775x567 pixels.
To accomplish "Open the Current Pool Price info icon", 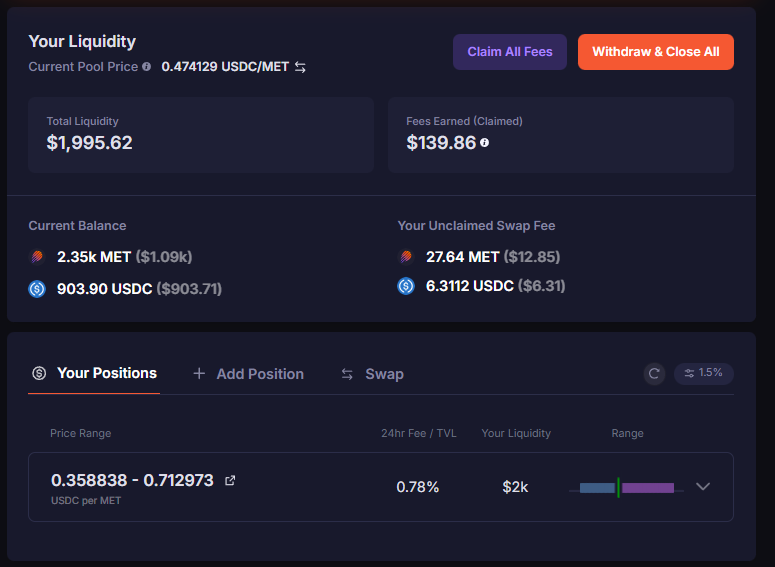I will 147,66.
